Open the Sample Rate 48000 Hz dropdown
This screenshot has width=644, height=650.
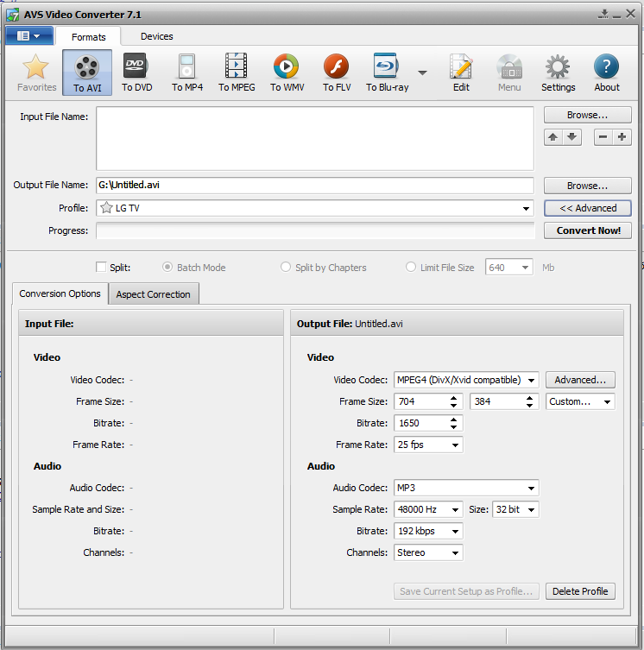pos(455,509)
